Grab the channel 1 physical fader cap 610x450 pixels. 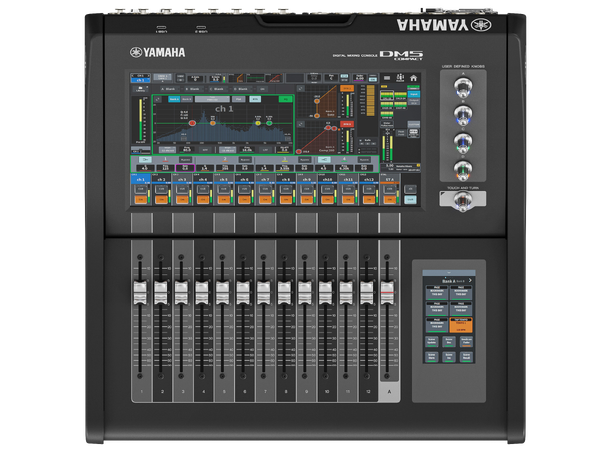tap(140, 292)
